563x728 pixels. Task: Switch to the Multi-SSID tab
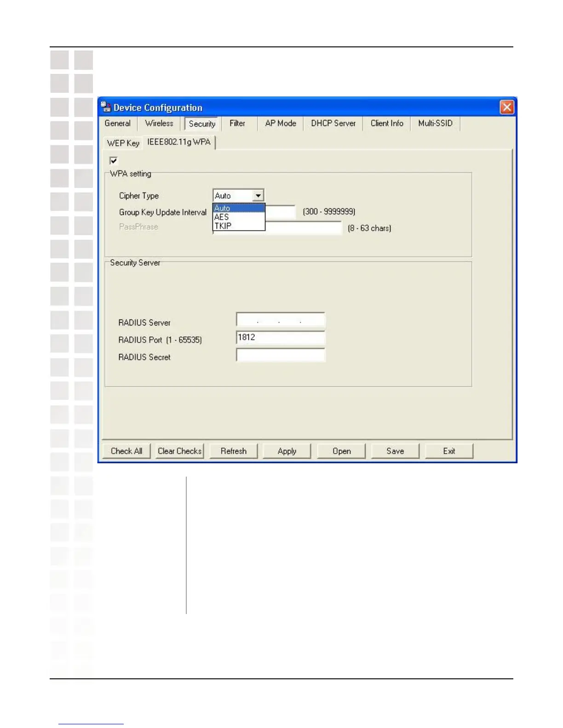[435, 123]
